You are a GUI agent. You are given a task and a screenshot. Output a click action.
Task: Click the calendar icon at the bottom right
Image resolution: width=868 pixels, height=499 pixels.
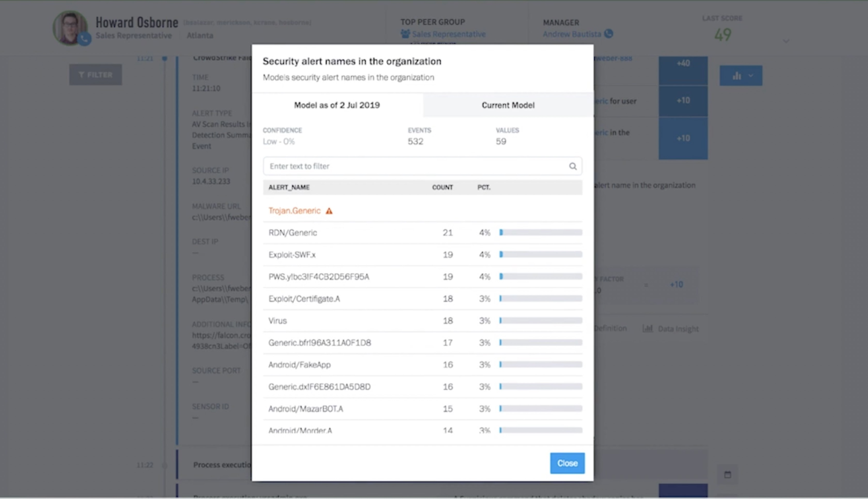click(727, 475)
